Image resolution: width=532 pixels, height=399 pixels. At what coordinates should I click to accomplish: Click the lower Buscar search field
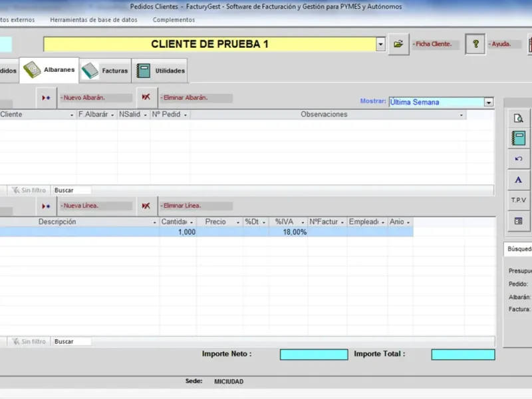[x=71, y=342]
